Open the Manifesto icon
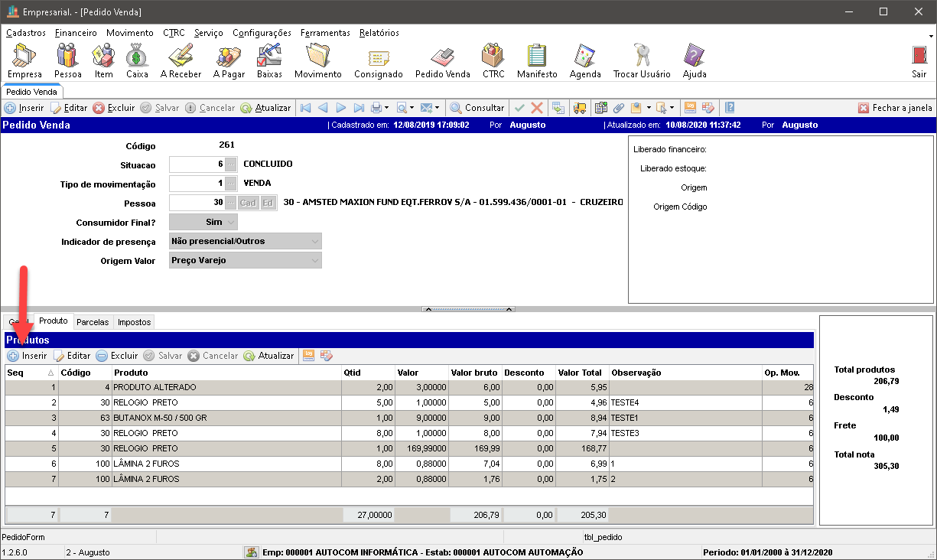937x560 pixels. coord(537,60)
